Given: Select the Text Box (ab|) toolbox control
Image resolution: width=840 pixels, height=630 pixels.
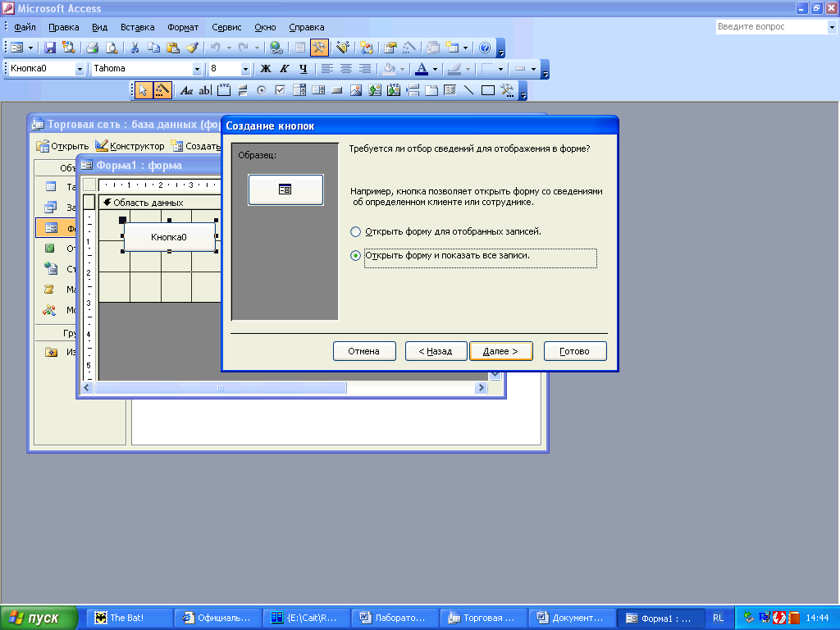Looking at the screenshot, I should click(x=205, y=90).
